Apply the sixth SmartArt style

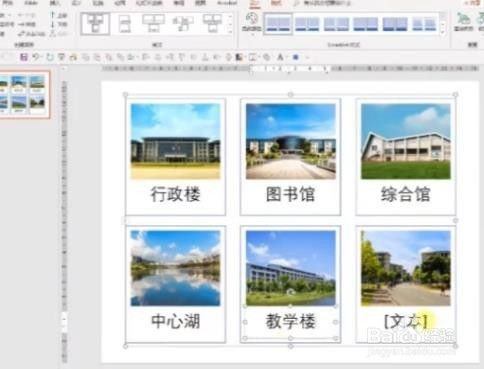coord(424,24)
